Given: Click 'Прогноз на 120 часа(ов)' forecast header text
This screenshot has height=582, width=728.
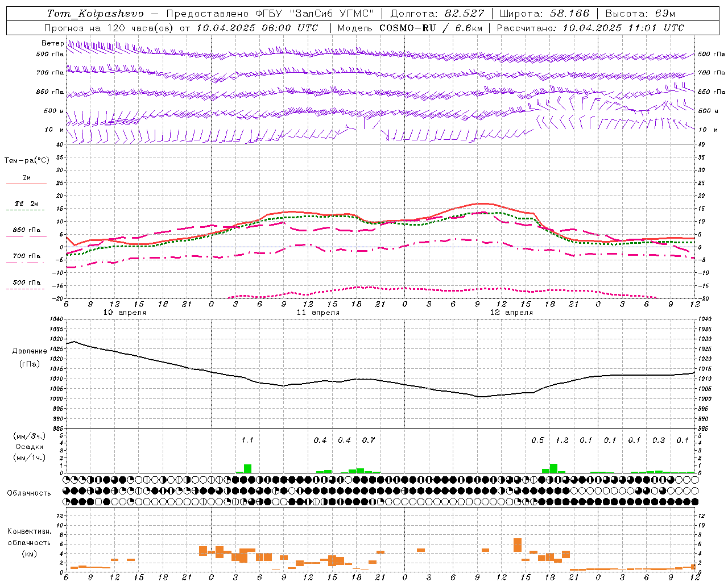Looking at the screenshot, I should point(110,28).
